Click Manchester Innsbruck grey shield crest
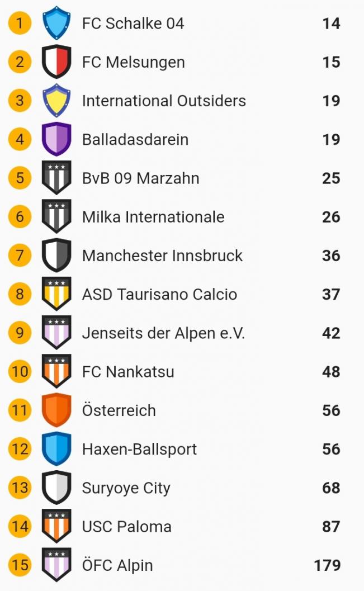This screenshot has width=364, height=591. point(56,256)
